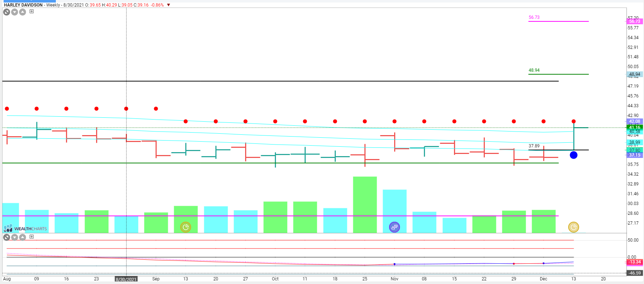Screen dimensions: 644x284
Task: Select the green horizontal support line
Action: coord(280,163)
